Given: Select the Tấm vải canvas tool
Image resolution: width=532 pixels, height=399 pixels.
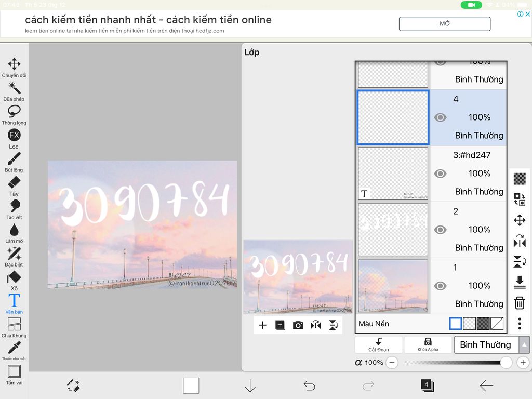Looking at the screenshot, I should (x=14, y=375).
